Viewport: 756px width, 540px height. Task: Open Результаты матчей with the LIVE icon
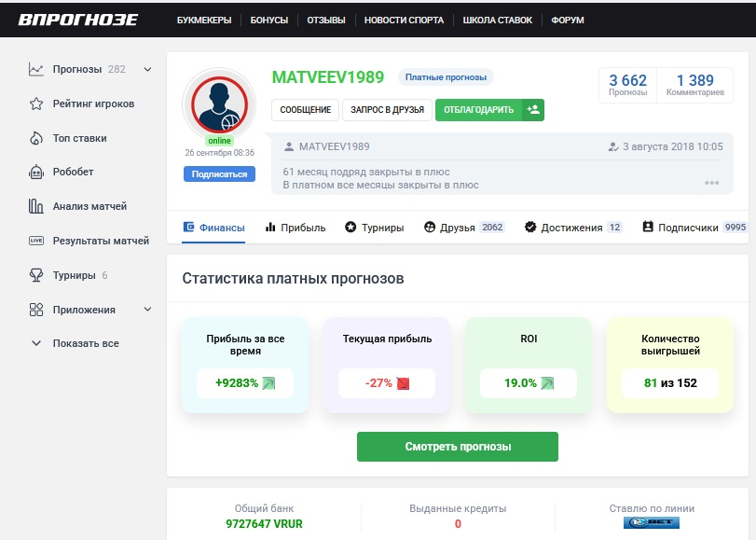34,242
